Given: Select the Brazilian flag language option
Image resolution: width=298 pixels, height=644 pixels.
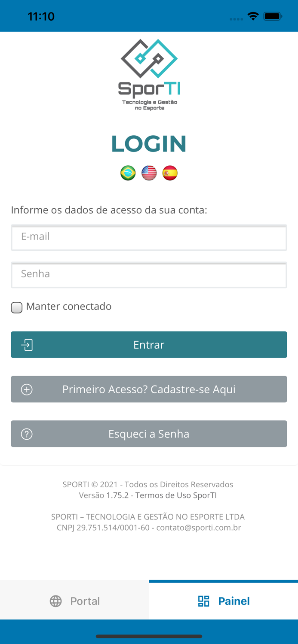Looking at the screenshot, I should (128, 173).
